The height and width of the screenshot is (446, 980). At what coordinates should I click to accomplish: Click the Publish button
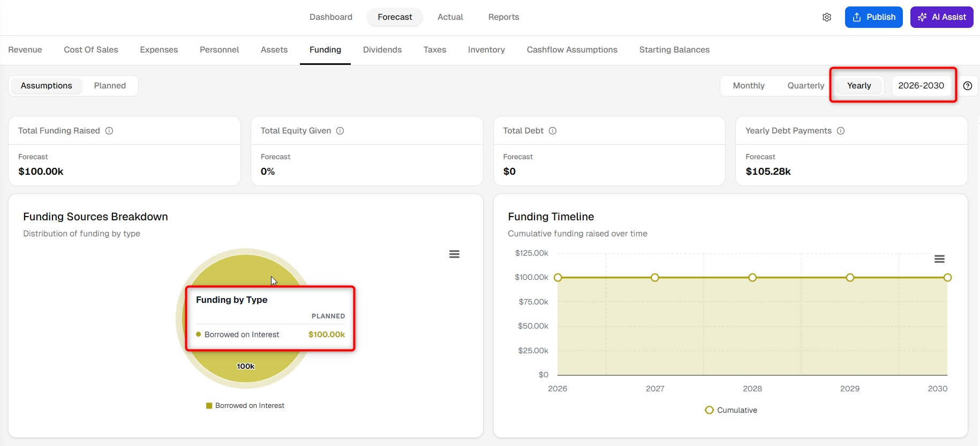point(874,17)
